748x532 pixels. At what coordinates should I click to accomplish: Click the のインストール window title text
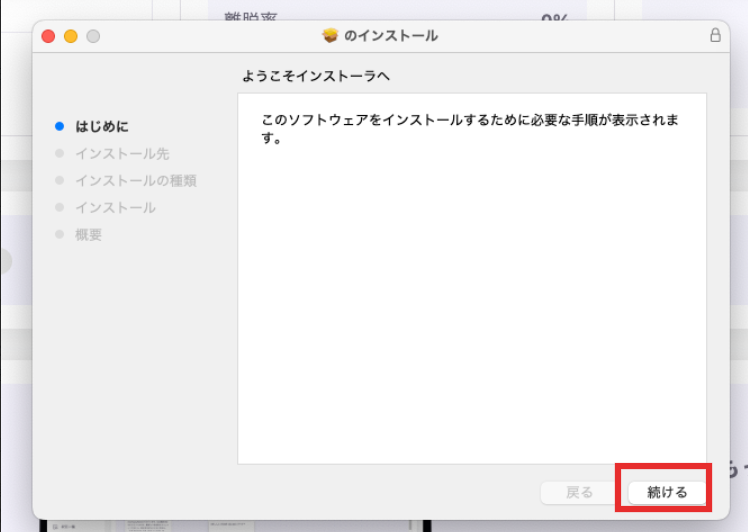pyautogui.click(x=390, y=36)
